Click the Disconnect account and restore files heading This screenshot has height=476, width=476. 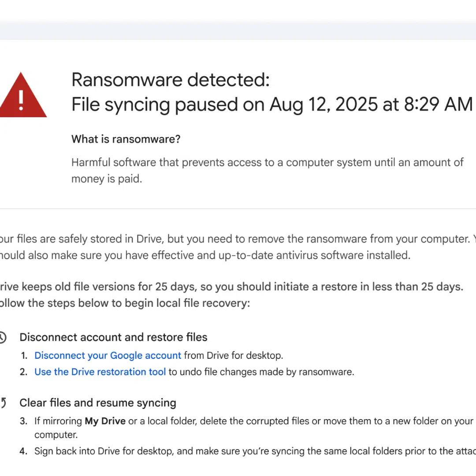(113, 337)
